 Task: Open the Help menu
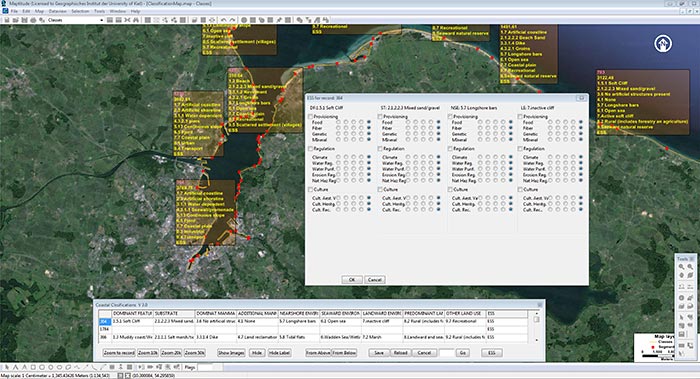[x=135, y=11]
